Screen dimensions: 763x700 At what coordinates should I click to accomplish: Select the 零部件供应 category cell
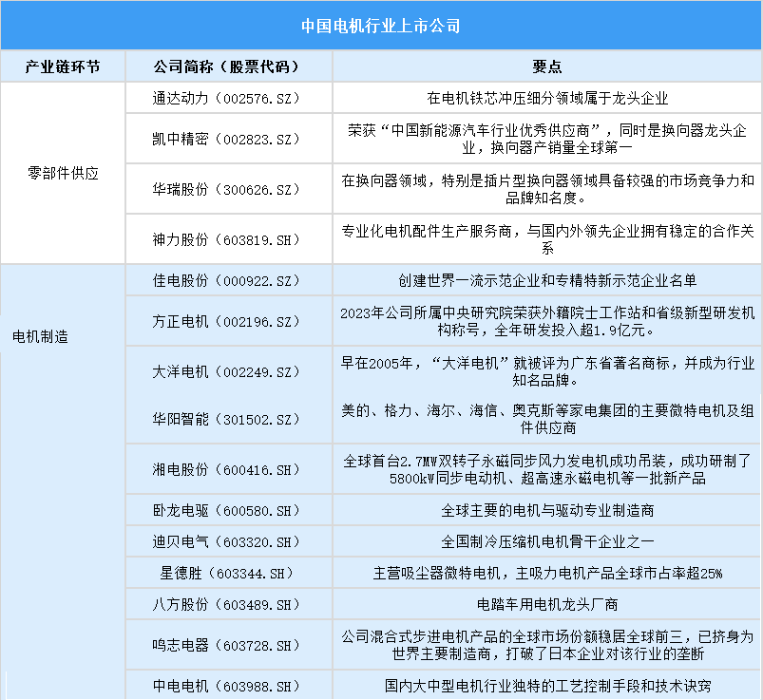tap(63, 174)
